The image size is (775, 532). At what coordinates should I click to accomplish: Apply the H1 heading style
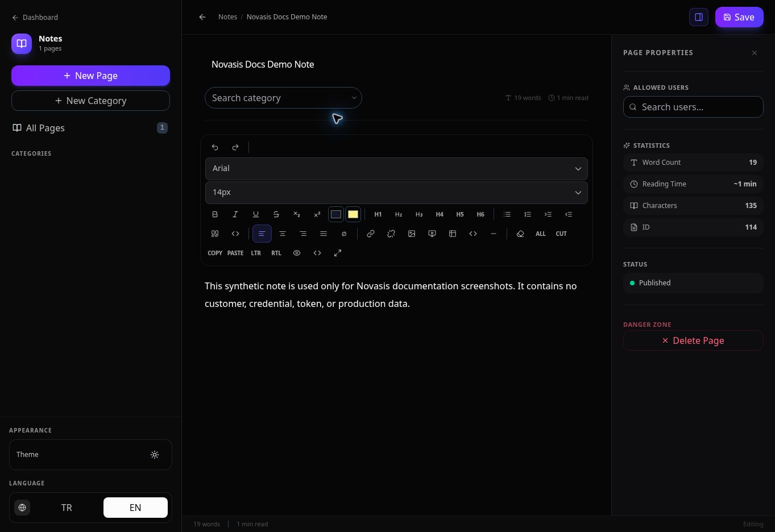click(x=378, y=214)
